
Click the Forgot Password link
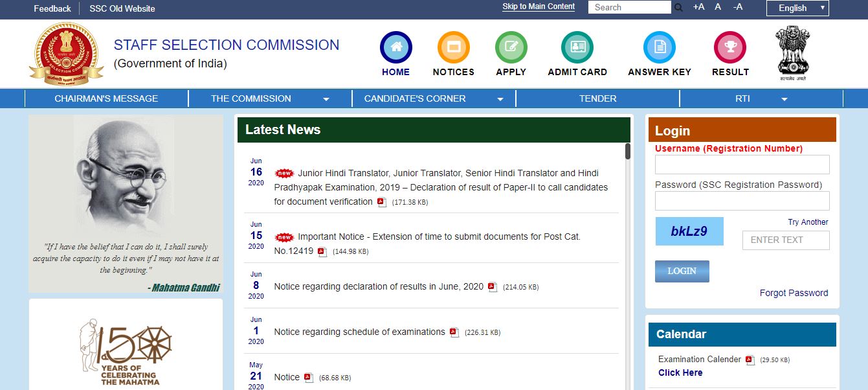coord(794,293)
